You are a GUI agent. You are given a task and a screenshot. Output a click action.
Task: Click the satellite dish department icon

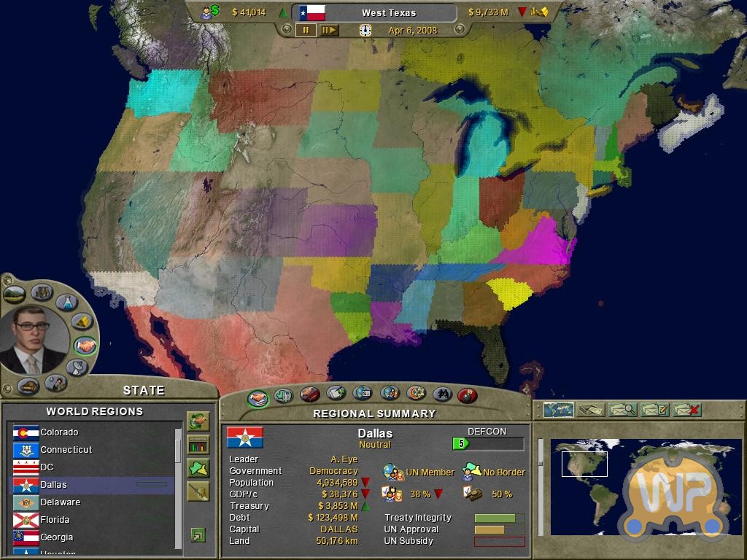click(x=77, y=368)
